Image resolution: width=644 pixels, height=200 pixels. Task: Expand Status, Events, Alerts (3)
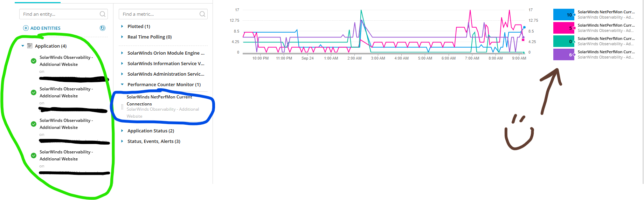tap(122, 141)
